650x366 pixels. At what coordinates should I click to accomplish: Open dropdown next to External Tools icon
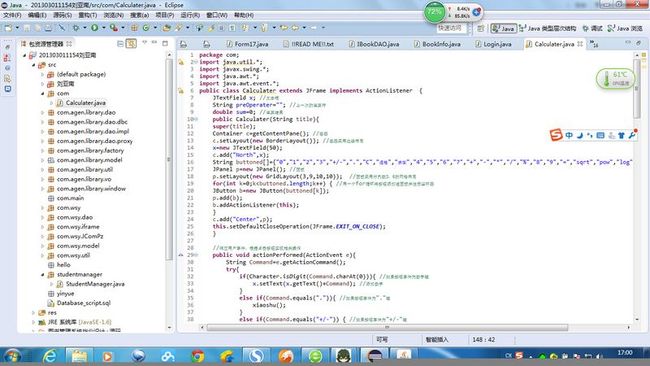click(x=123, y=28)
